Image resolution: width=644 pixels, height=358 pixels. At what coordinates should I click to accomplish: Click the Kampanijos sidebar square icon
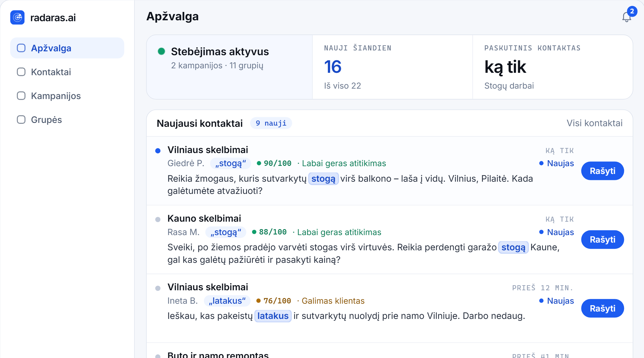[21, 96]
